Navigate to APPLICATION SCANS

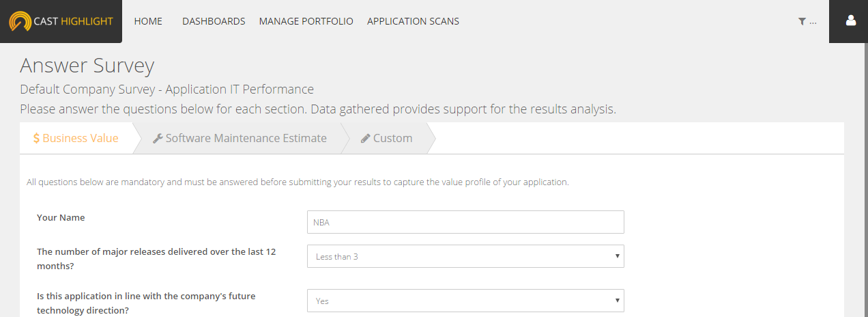click(x=413, y=21)
